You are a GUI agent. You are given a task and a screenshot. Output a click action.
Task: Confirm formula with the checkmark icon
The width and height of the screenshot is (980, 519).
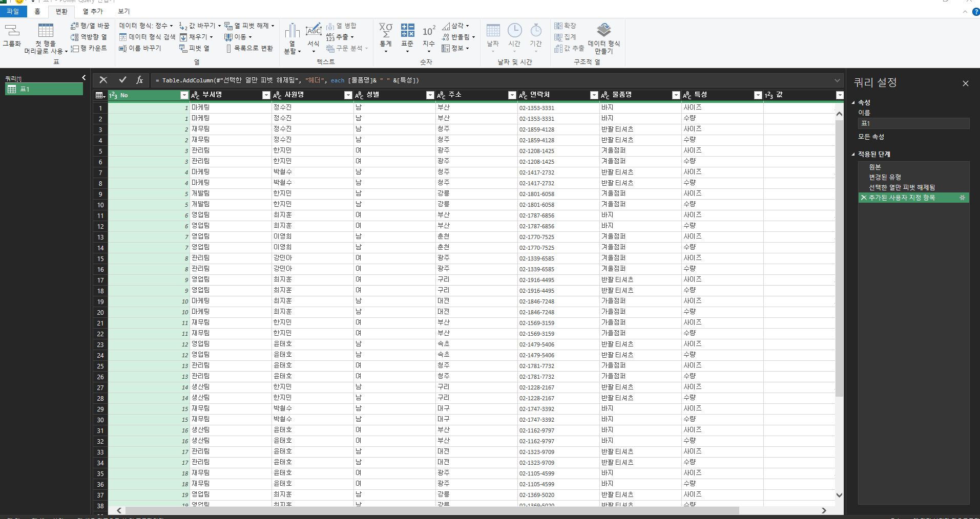pos(122,80)
